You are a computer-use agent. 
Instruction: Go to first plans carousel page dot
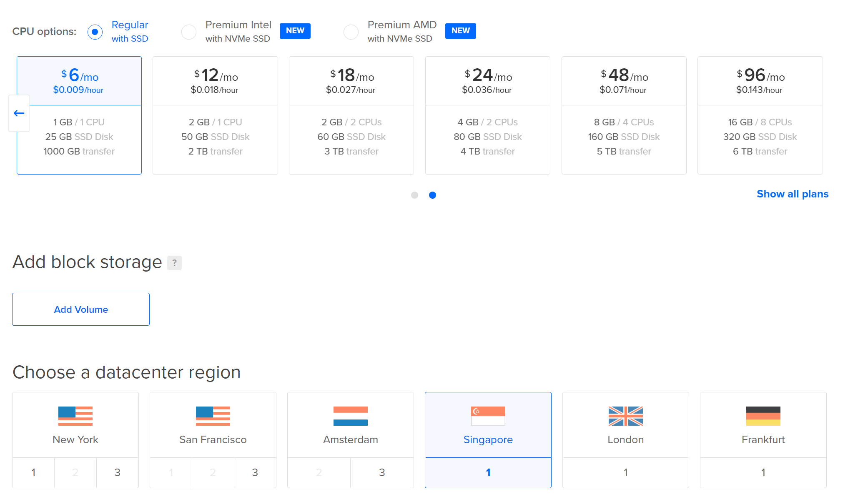point(414,195)
